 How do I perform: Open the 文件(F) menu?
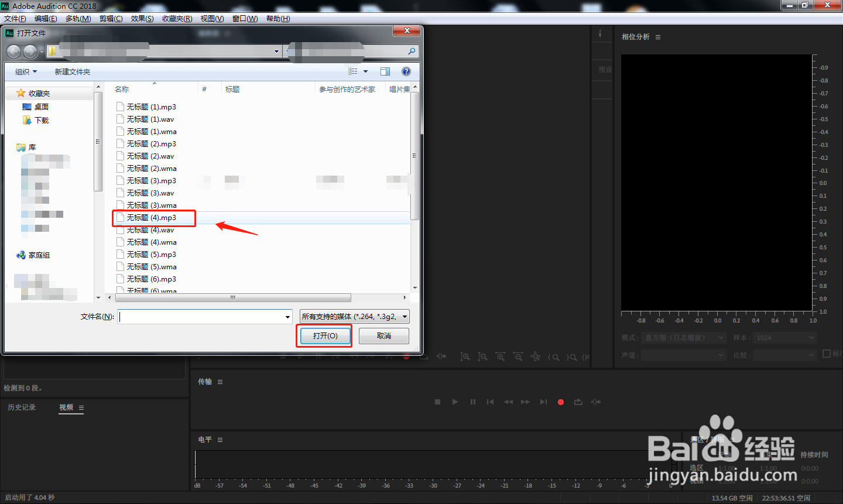point(15,19)
